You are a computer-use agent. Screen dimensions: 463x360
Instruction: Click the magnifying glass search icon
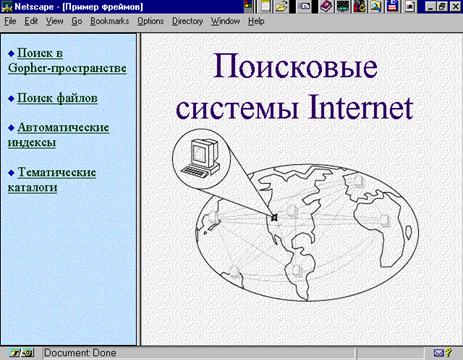[376, 6]
